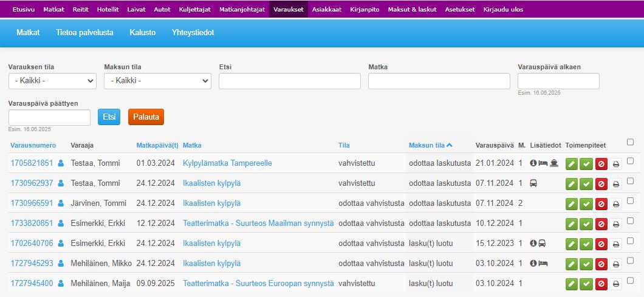
Task: Confirm booking 1730962937 with green checkmark
Action: click(x=586, y=183)
